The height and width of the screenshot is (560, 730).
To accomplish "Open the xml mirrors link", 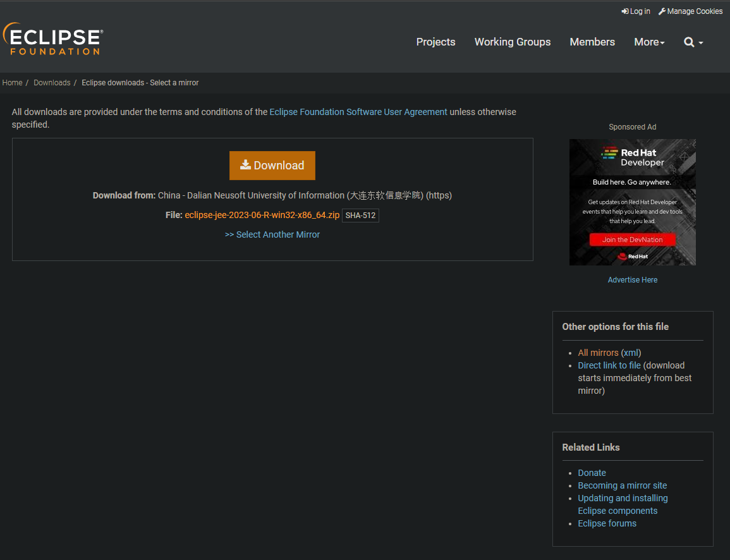I will pyautogui.click(x=631, y=353).
